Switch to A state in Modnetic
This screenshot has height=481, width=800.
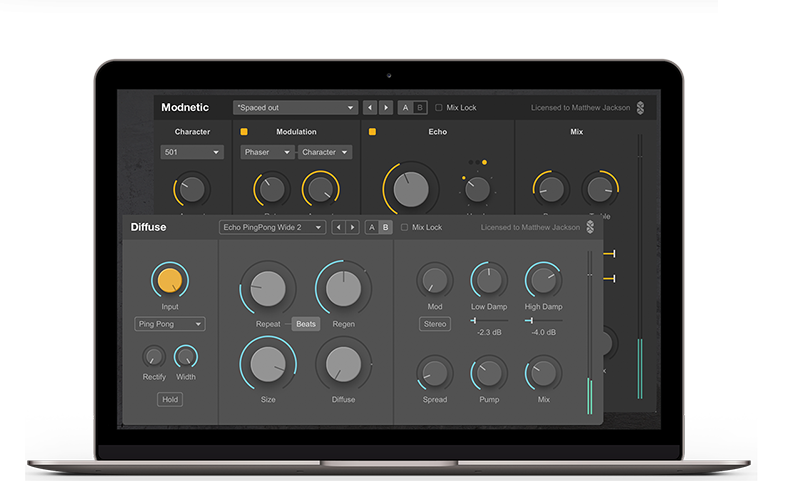(405, 108)
